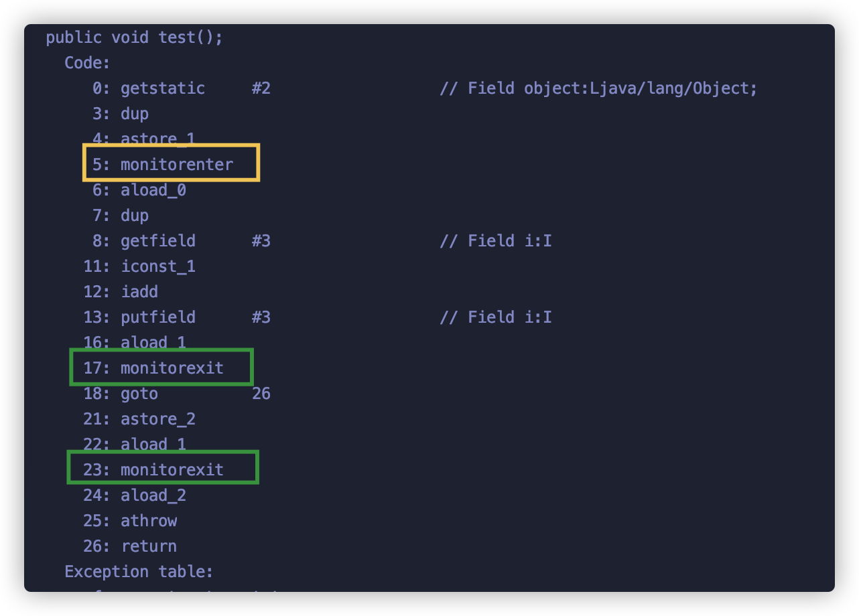Click the putfield instruction at offset 13
Screen dimensions: 859x616
(158, 317)
